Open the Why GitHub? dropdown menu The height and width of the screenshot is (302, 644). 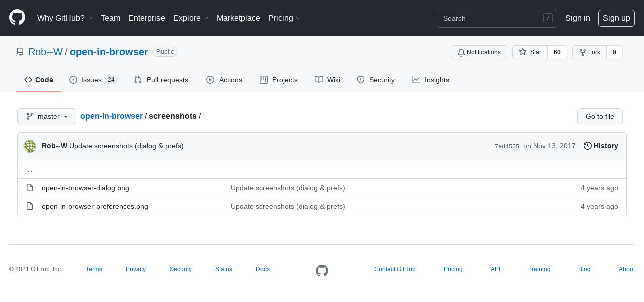[65, 18]
